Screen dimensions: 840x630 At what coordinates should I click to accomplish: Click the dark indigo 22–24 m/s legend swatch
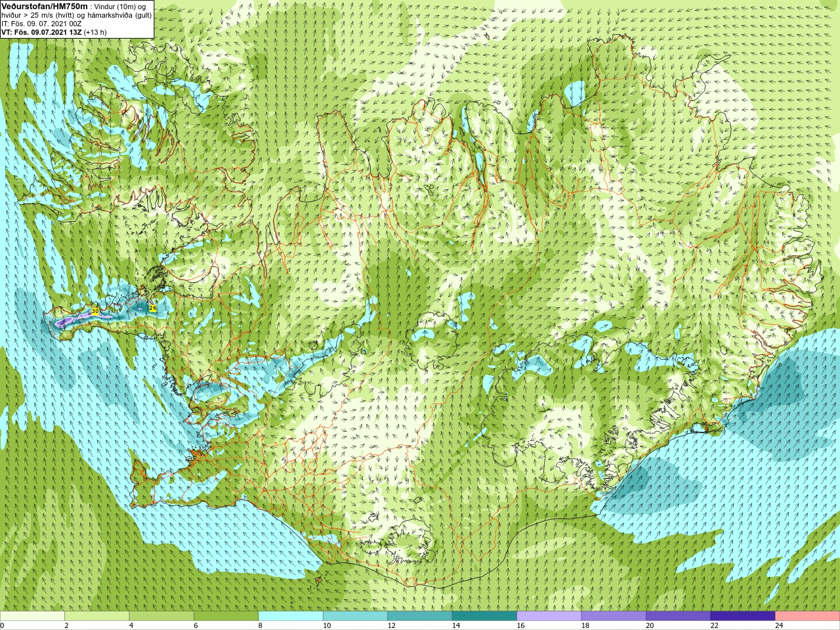[x=743, y=616]
